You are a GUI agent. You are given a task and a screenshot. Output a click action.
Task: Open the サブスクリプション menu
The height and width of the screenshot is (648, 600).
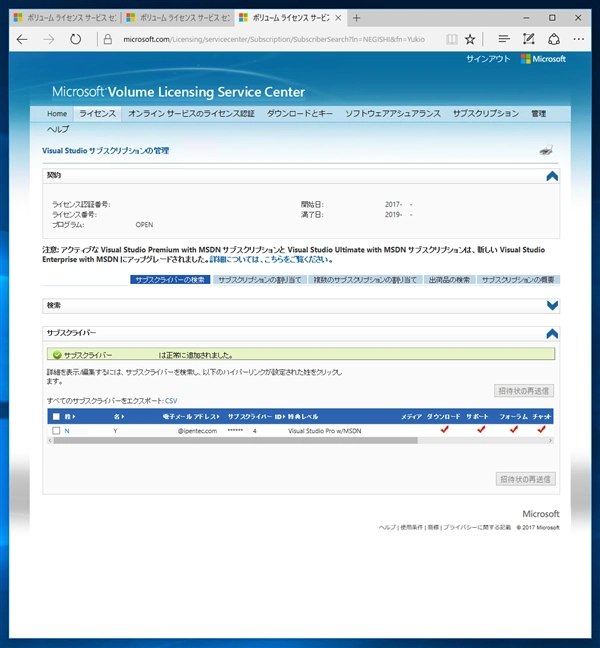pyautogui.click(x=486, y=114)
